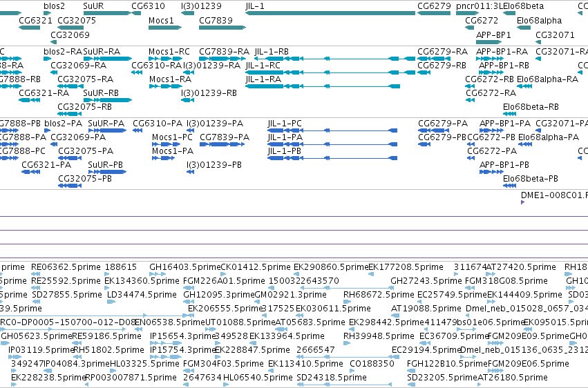
Task: Click the CG6279-RB transcript
Action: 424,72
